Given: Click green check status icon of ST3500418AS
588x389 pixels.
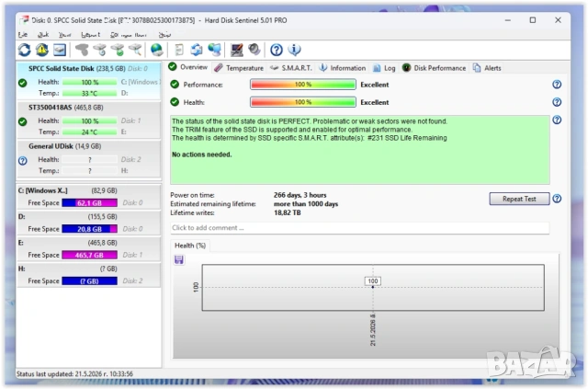Looking at the screenshot, I should pos(22,121).
